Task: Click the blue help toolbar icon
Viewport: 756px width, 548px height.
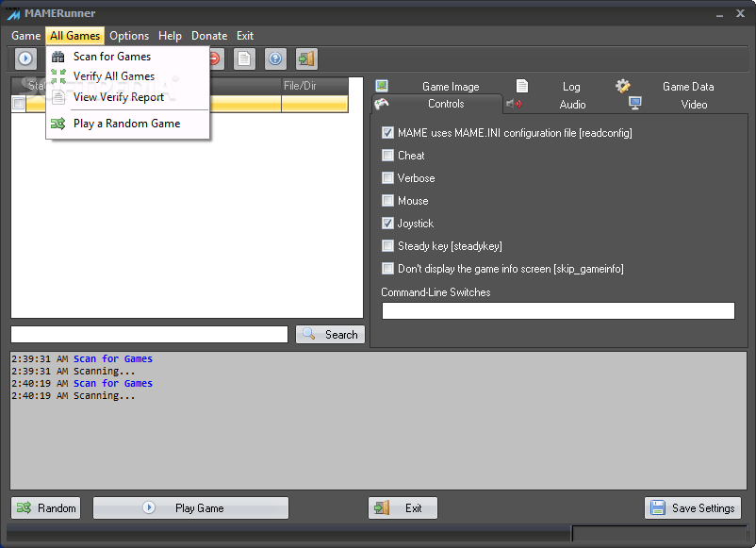Action: click(275, 58)
